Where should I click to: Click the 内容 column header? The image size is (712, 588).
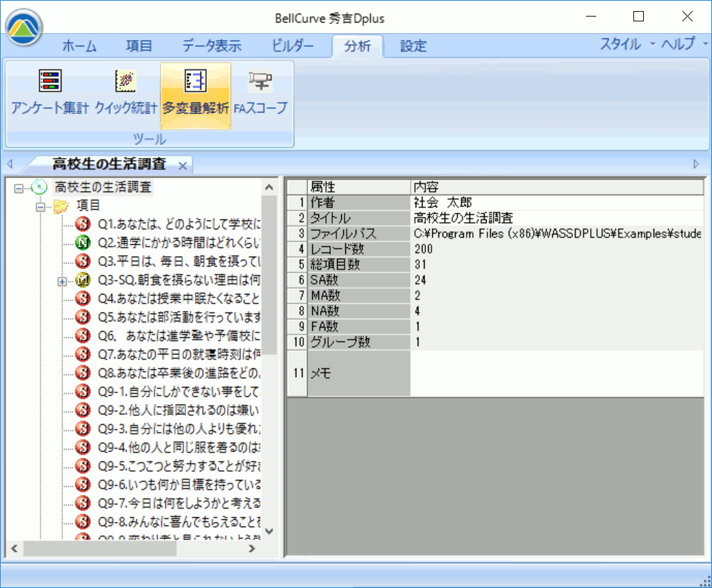click(558, 187)
